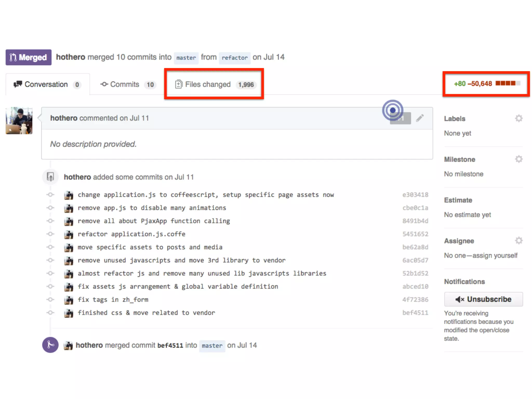The image size is (532, 399).
Task: Click hothero's large avatar photo
Action: click(x=19, y=121)
